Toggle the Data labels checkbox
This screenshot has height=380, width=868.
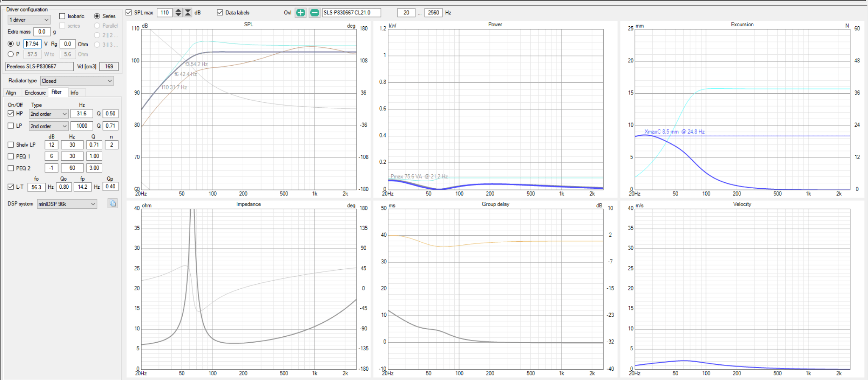click(x=220, y=13)
